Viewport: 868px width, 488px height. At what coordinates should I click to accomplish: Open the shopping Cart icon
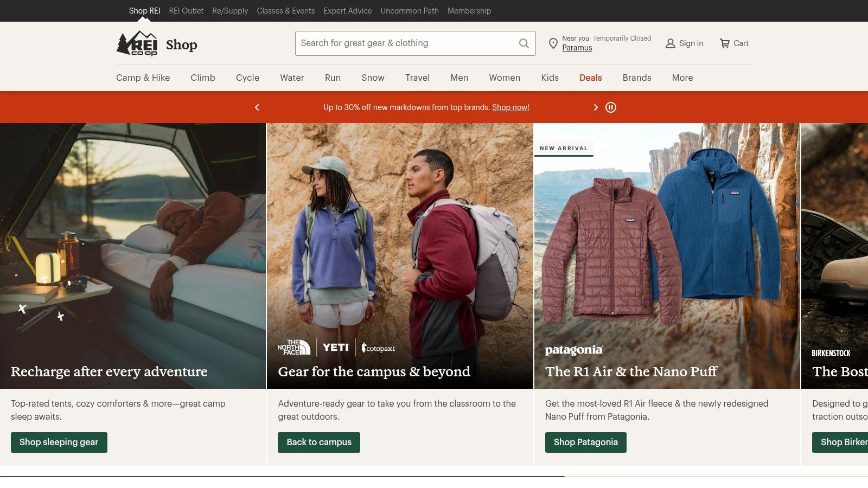(725, 43)
